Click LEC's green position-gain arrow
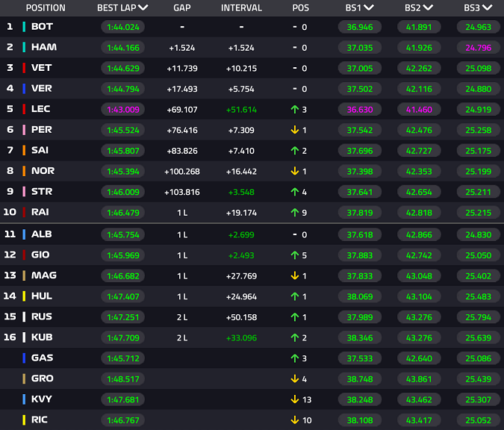Image resolution: width=504 pixels, height=430 pixels. pos(295,109)
